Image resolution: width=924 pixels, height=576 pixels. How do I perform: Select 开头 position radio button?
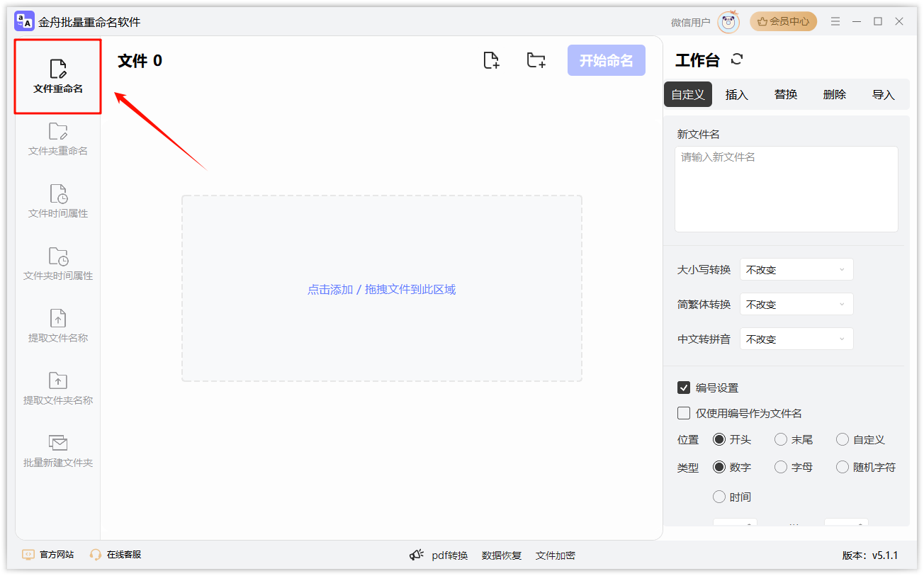click(x=719, y=439)
